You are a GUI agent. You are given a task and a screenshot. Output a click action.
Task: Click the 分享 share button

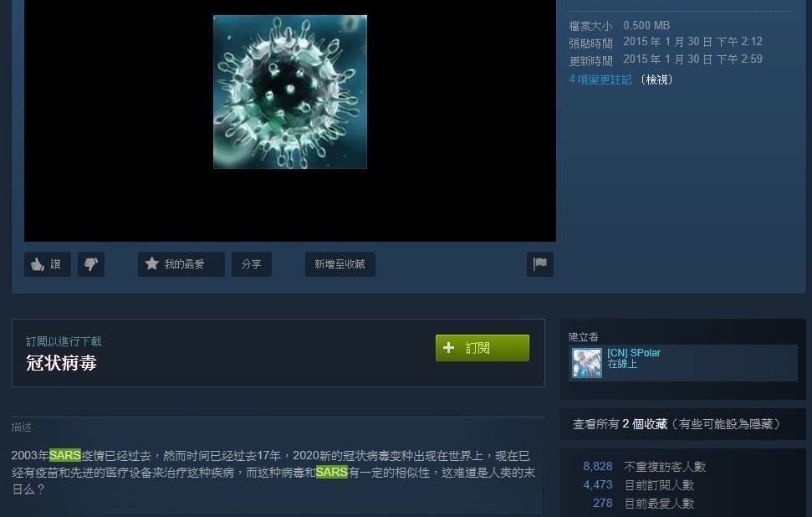[252, 264]
